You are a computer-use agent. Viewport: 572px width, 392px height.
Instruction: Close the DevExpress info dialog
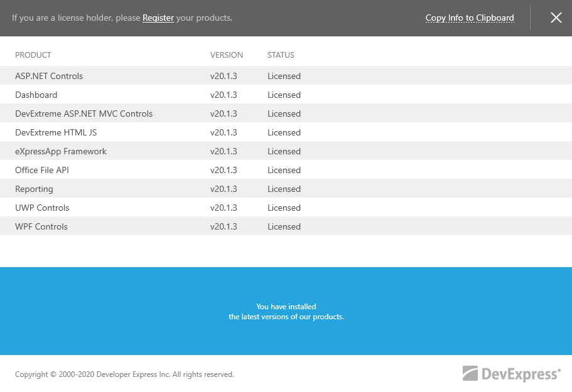(x=556, y=18)
